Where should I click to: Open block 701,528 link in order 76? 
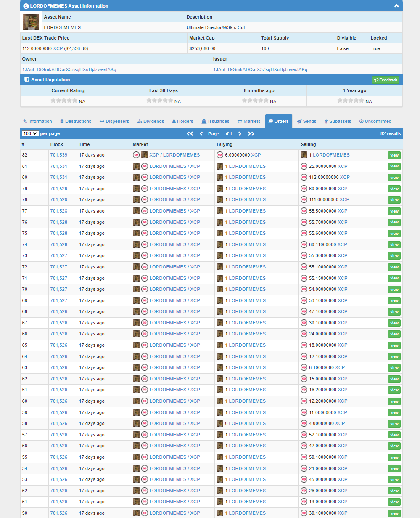tap(59, 222)
